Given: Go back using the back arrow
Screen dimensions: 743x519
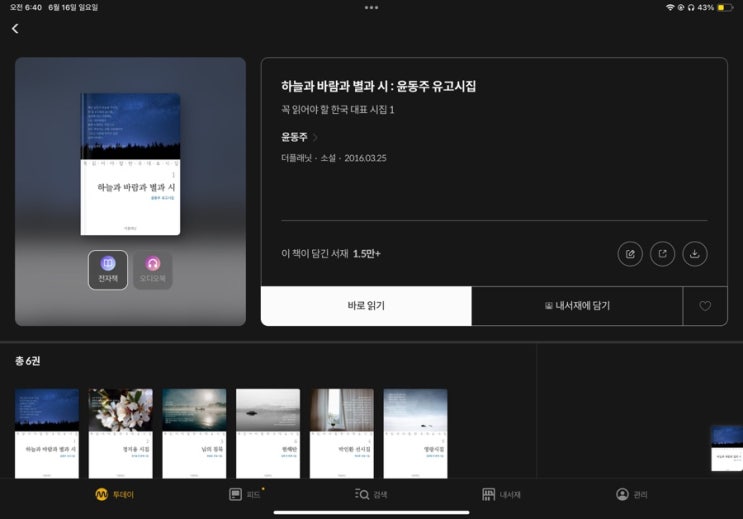Looking at the screenshot, I should tap(15, 29).
